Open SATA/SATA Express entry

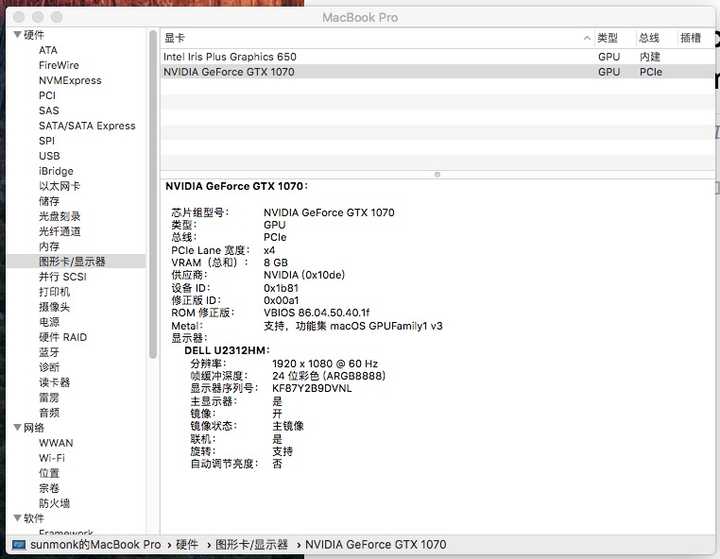[x=87, y=126]
